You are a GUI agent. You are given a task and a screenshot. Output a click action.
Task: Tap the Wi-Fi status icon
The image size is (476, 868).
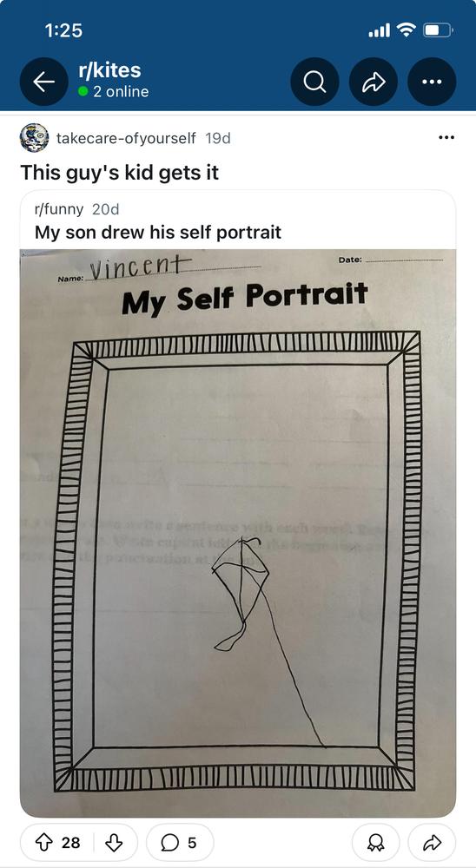[407, 30]
